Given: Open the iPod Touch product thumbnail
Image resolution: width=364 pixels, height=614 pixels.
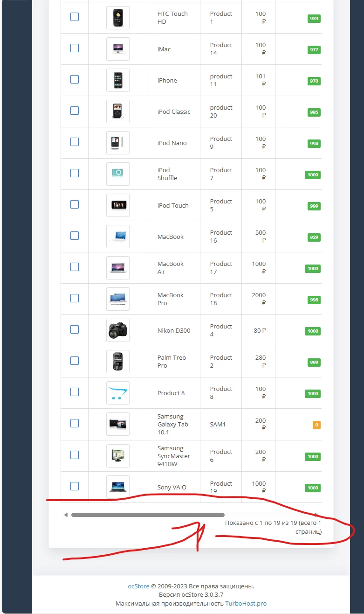Looking at the screenshot, I should 118,205.
